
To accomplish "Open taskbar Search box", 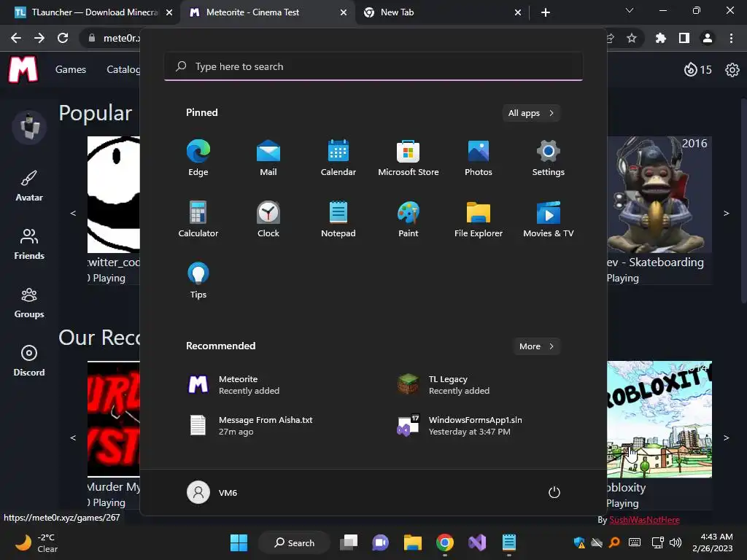I will tap(295, 542).
